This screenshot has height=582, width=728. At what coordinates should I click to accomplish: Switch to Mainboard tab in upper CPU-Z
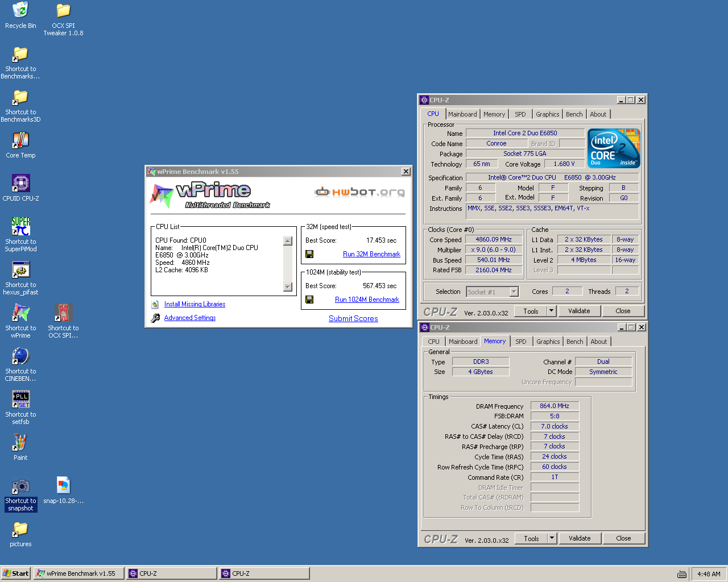point(462,114)
